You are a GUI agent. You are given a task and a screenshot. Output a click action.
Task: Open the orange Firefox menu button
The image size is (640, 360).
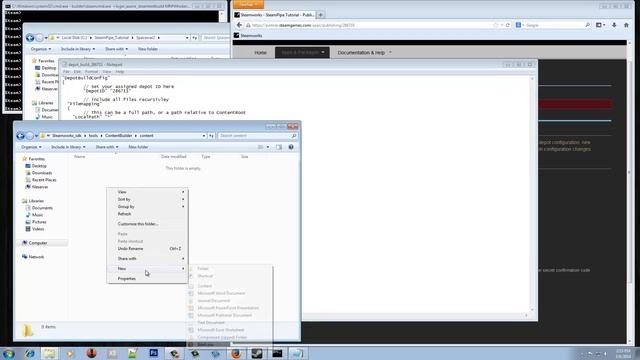point(248,4)
